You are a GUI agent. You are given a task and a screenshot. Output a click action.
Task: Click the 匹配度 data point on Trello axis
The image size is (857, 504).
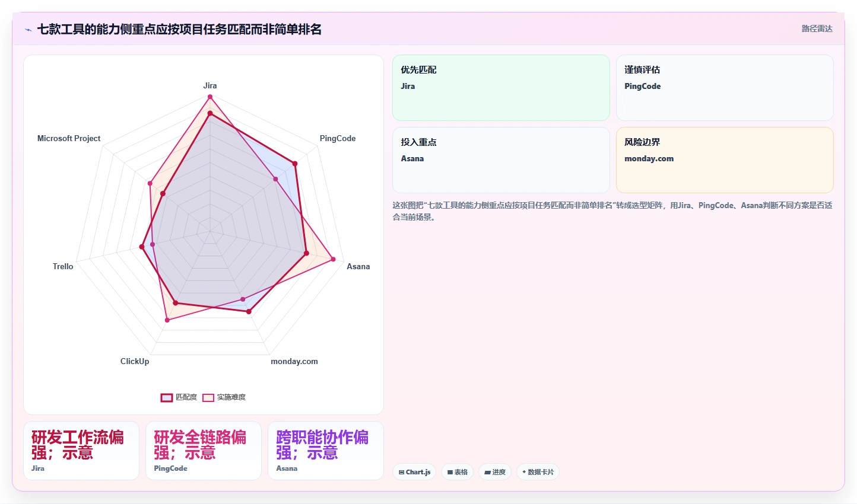[x=142, y=247]
